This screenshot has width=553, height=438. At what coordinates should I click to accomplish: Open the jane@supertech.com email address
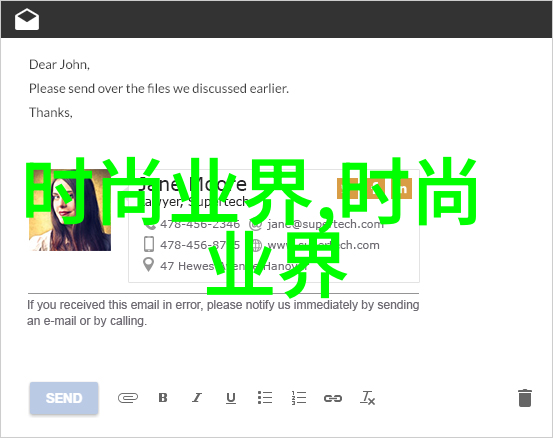pyautogui.click(x=325, y=224)
